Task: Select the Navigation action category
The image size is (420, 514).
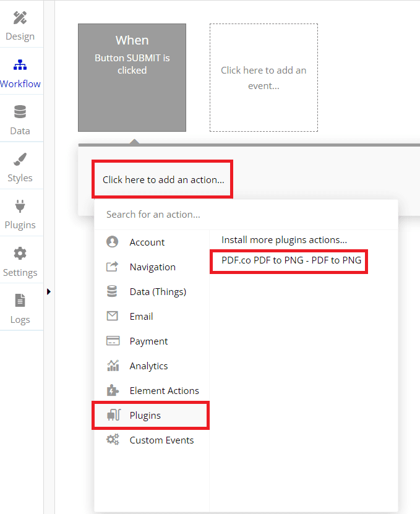Action: click(152, 267)
